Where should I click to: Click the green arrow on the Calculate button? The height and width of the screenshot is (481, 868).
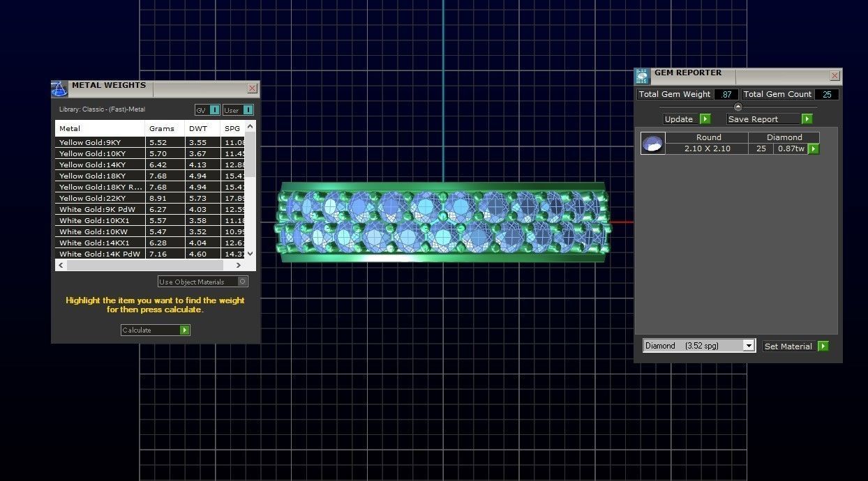(185, 330)
